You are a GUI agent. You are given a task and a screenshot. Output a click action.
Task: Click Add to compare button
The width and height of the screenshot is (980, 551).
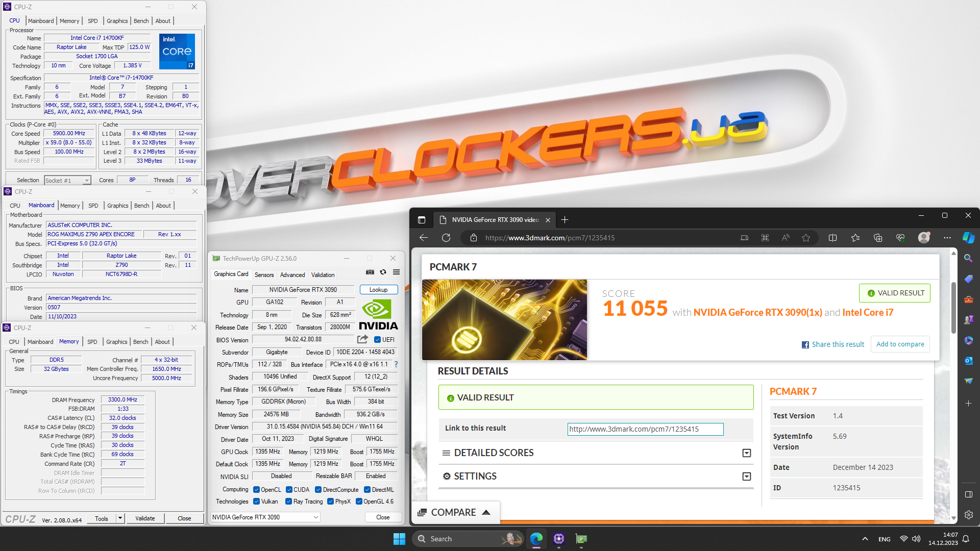[x=900, y=344]
